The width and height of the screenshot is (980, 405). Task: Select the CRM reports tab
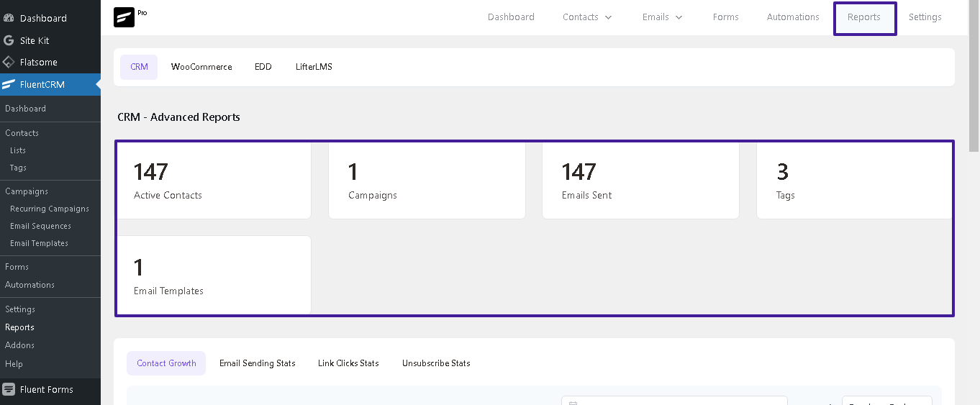pos(139,67)
